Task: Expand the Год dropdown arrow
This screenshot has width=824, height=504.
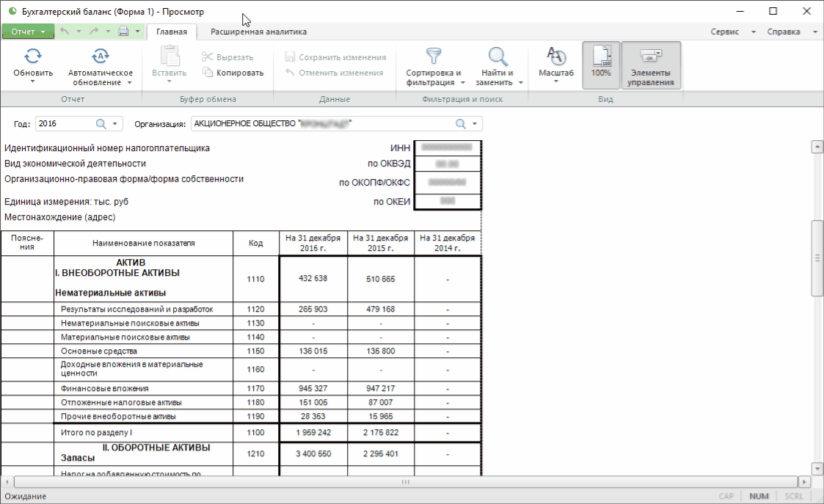Action: tap(114, 124)
